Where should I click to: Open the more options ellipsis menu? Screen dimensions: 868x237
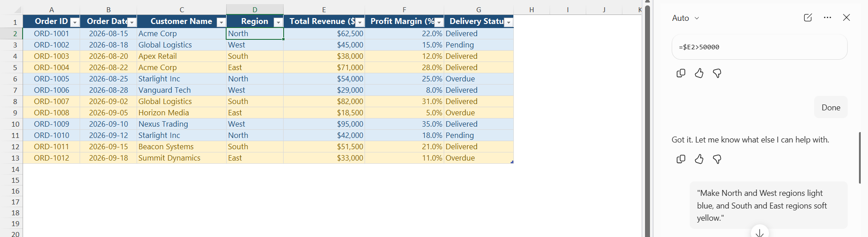pyautogui.click(x=827, y=18)
